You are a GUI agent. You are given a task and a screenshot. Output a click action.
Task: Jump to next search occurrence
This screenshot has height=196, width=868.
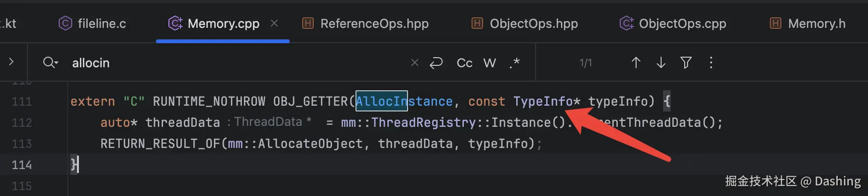tap(661, 62)
